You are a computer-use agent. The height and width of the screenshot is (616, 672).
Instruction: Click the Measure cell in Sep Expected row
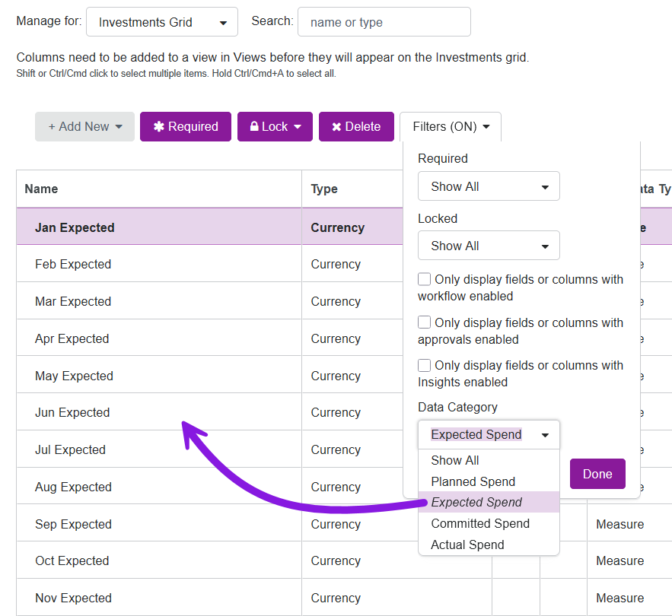[629, 523]
